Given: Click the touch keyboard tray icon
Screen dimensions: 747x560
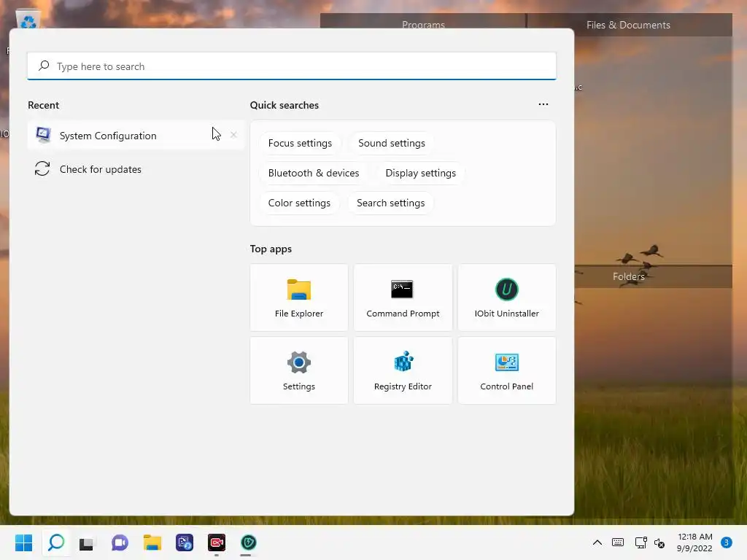Looking at the screenshot, I should pyautogui.click(x=618, y=542).
